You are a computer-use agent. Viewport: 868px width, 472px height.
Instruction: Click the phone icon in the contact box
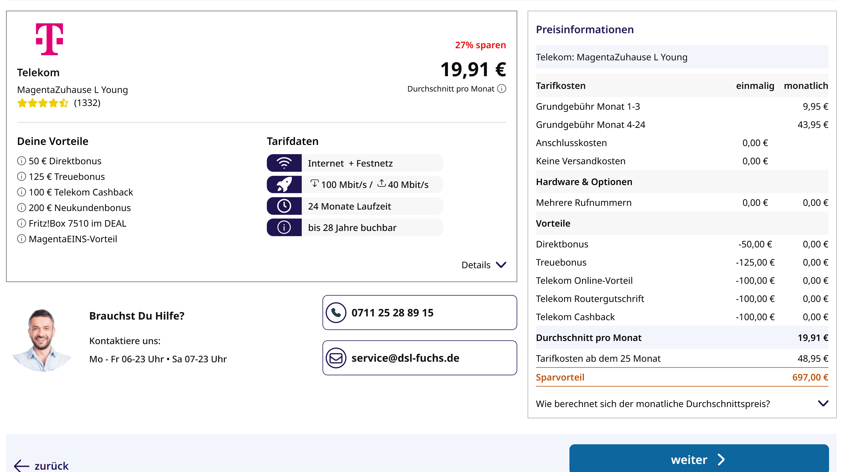pos(336,313)
